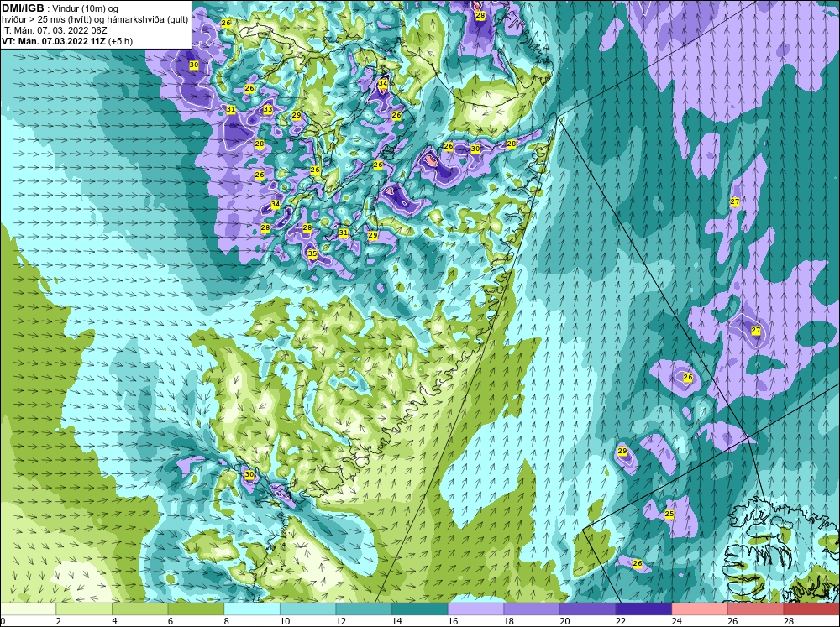Image resolution: width=840 pixels, height=627 pixels.
Task: Select the 14–16 m/s dark teal legend swatch
Action: tap(419, 609)
